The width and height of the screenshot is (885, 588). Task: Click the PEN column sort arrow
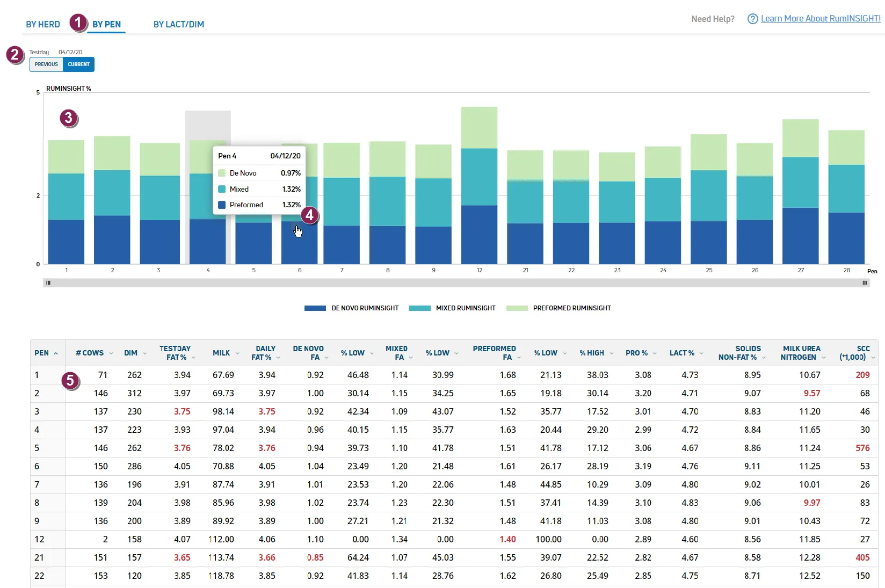[56, 353]
